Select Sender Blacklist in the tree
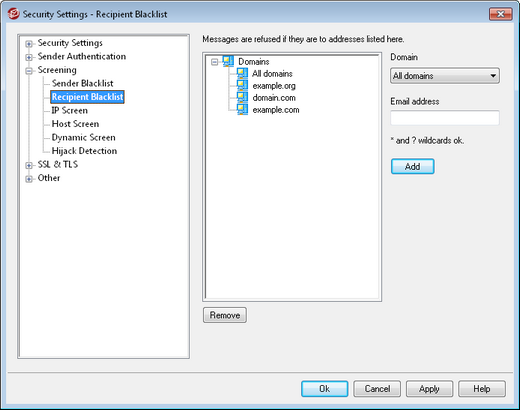Image resolution: width=520 pixels, height=410 pixels. pos(82,83)
